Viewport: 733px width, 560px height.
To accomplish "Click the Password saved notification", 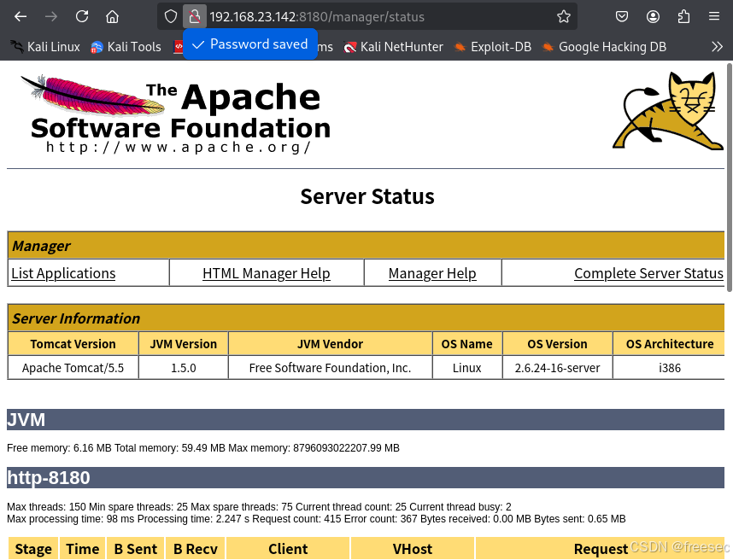I will click(x=250, y=44).
